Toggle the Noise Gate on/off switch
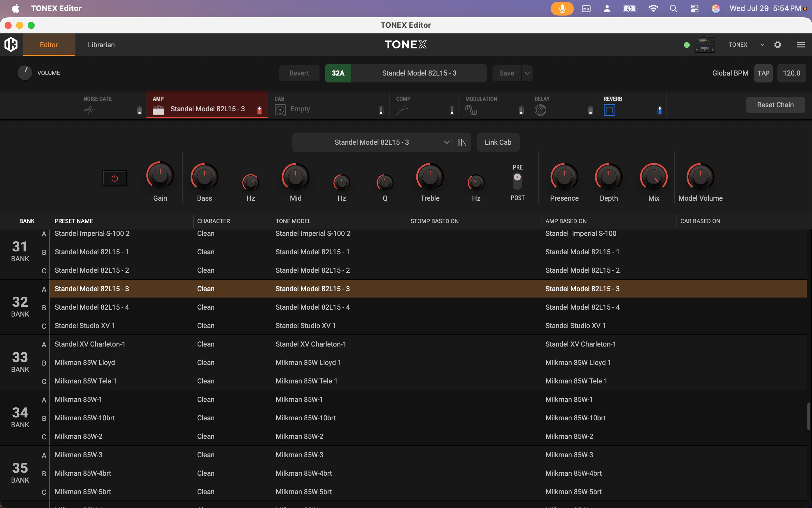Viewport: 812px width, 508px height. pos(140,110)
